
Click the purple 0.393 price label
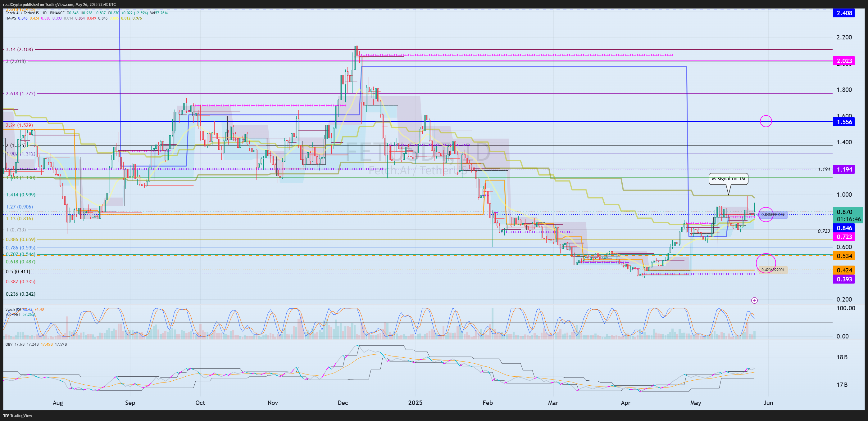844,279
